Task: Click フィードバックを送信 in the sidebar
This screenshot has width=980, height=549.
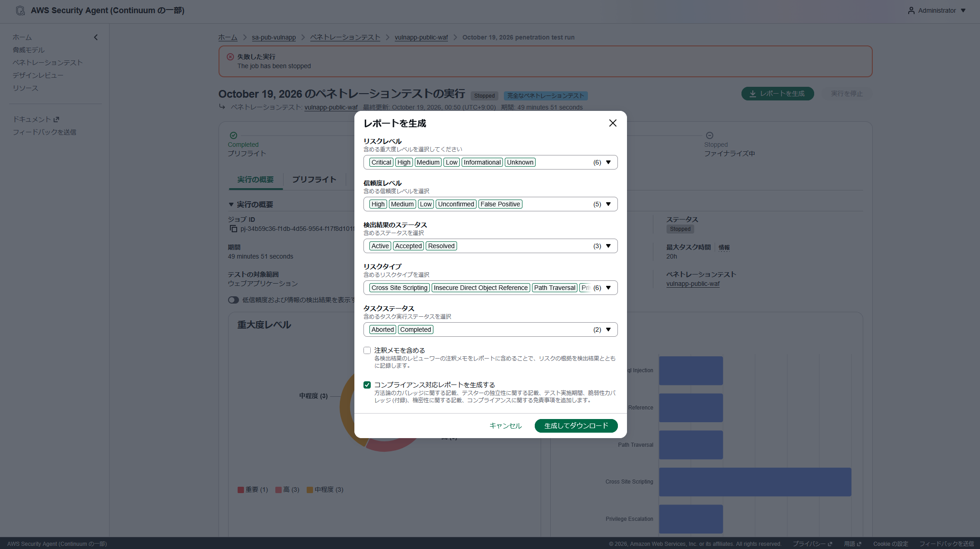Action: point(45,132)
